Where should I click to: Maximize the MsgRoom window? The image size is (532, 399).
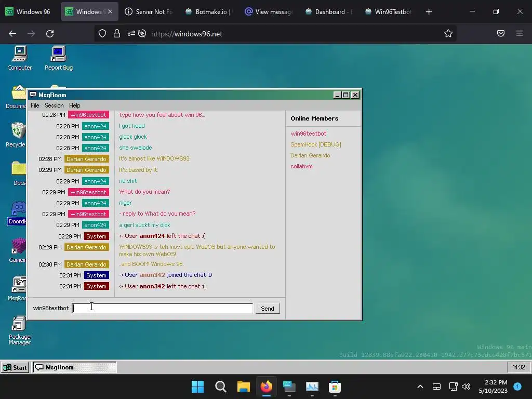click(345, 95)
